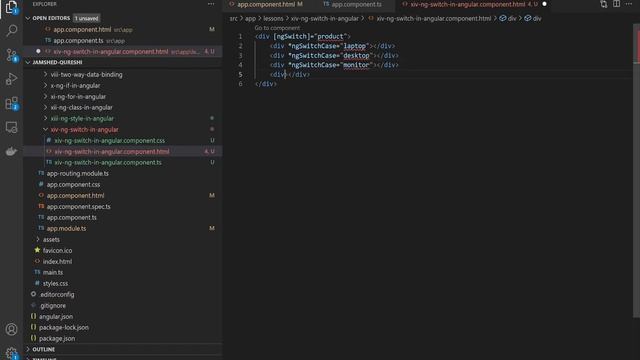Open xiv-ng-switch-in-angular.component.ts file

pos(108,162)
